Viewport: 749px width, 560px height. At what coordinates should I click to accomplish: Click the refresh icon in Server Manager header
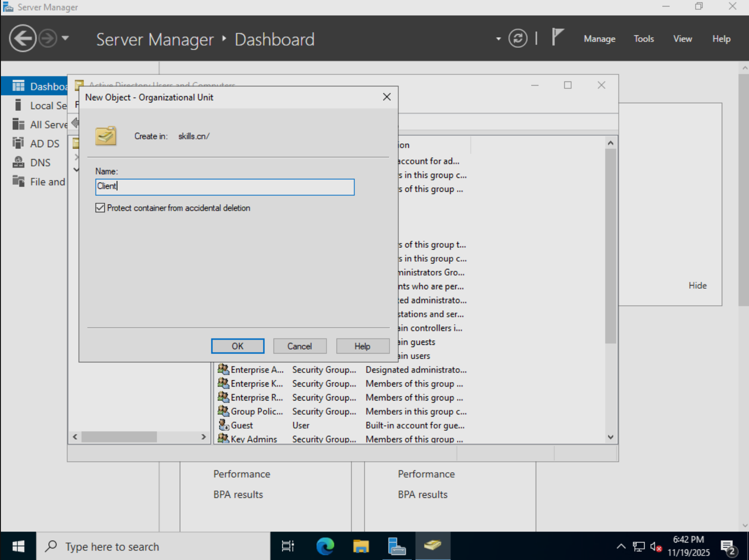518,39
